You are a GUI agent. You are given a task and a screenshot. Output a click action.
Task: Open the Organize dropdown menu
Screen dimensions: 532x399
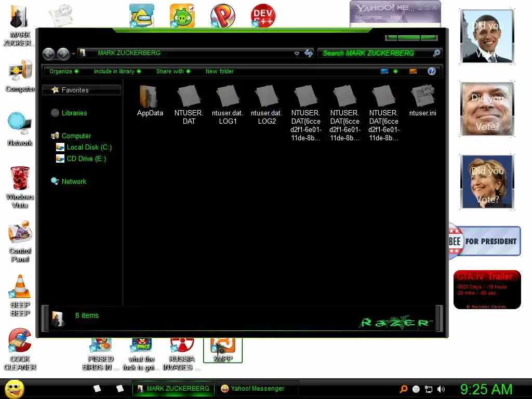tap(64, 71)
